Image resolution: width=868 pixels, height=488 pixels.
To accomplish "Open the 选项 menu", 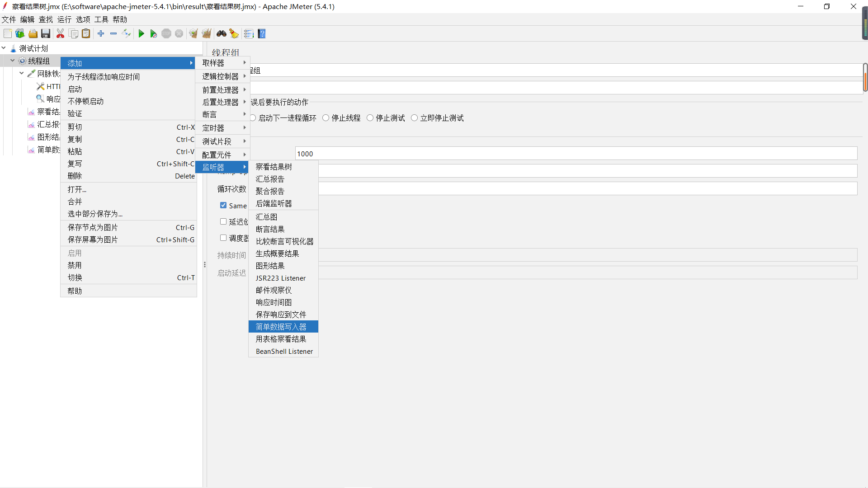I will pos(83,19).
